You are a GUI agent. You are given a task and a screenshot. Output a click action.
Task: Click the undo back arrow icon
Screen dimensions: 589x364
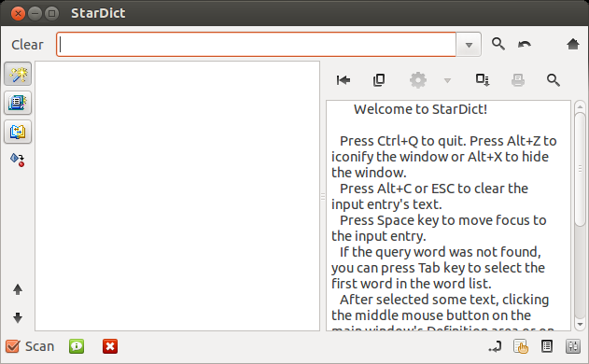(524, 44)
